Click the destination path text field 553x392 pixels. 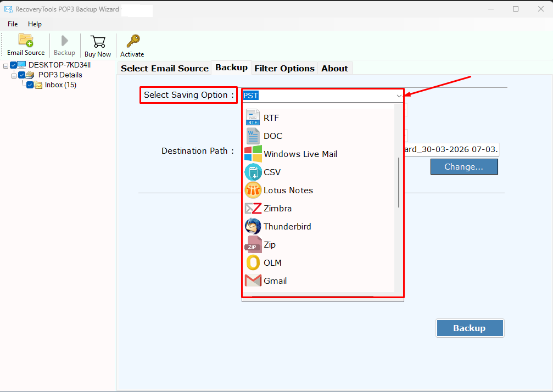(452, 149)
